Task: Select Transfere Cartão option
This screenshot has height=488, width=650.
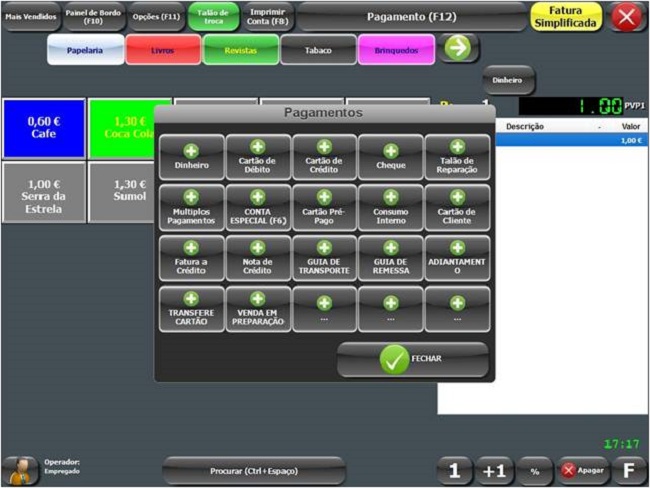Action: (x=191, y=308)
